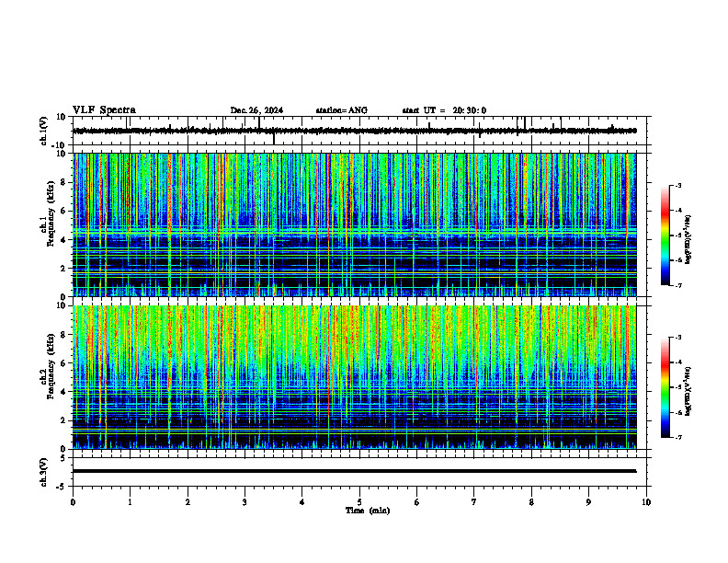The image size is (728, 563).
Task: Select the date text "Dec. 26, 2024"
Action: pyautogui.click(x=256, y=110)
